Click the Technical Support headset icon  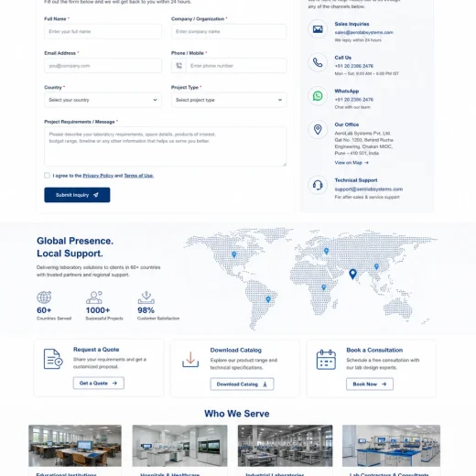click(318, 185)
